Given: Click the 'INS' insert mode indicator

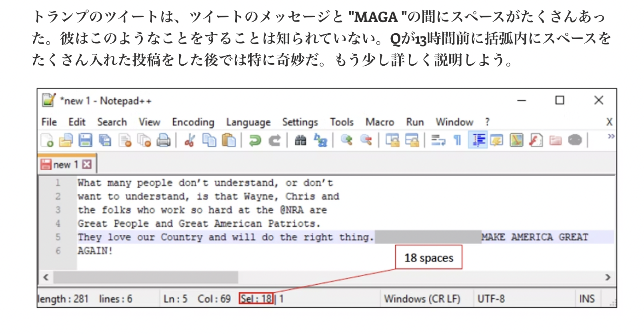Looking at the screenshot, I should (x=587, y=299).
